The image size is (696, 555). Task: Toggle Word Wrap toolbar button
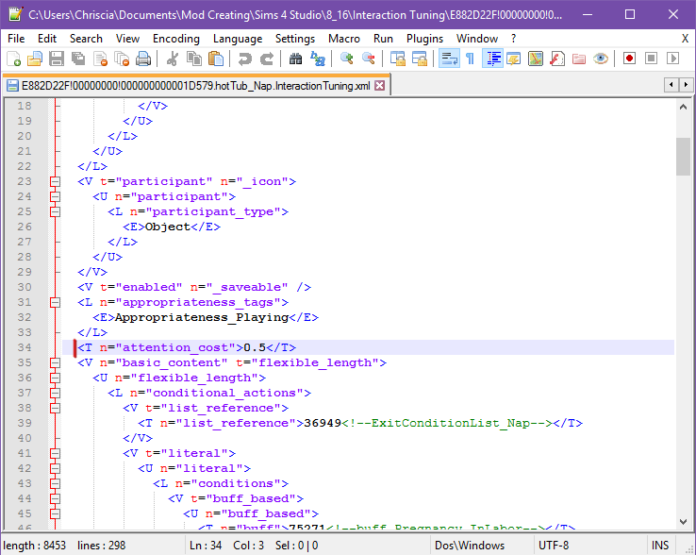449,59
